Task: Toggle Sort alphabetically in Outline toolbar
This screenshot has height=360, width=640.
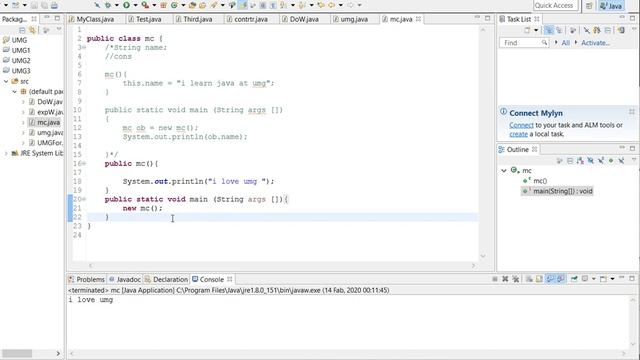Action: coord(580,160)
